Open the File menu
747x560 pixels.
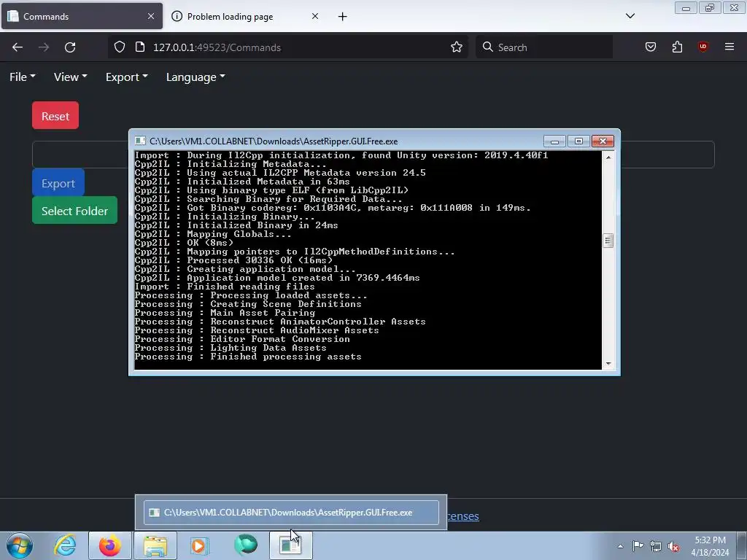(x=23, y=77)
